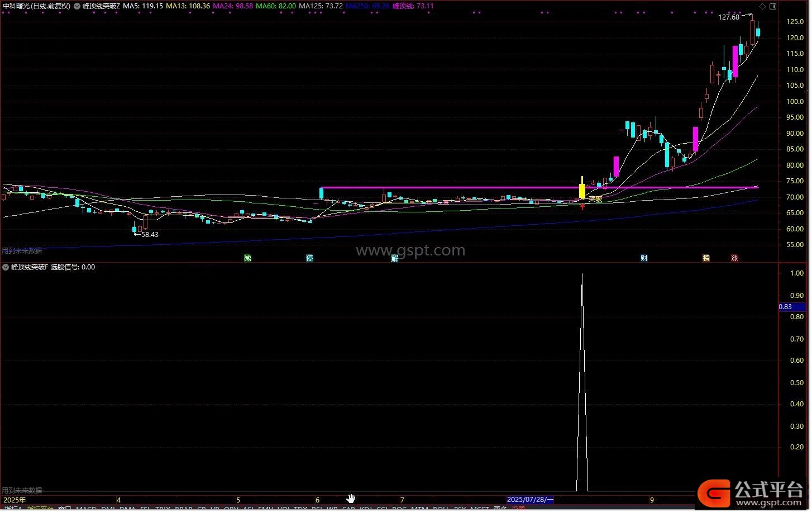Select the RSI indicator tab
The height and width of the screenshot is (512, 812).
(x=317, y=509)
